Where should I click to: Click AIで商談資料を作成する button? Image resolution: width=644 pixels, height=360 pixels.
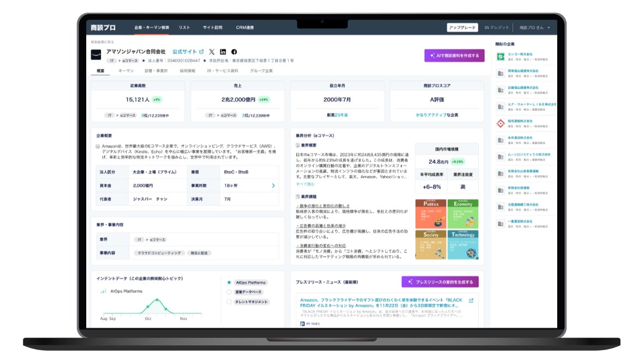click(x=454, y=56)
